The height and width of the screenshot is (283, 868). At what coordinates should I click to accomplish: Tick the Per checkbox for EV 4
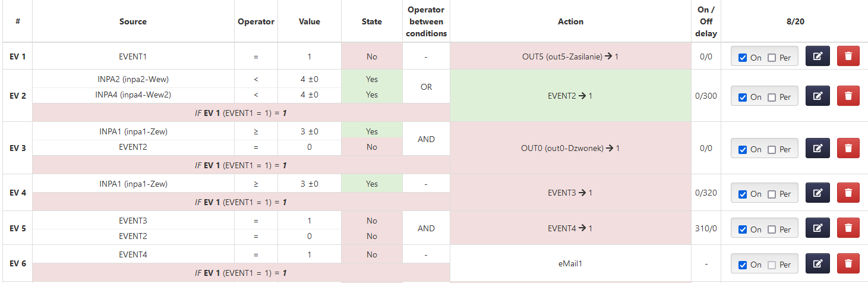point(772,194)
